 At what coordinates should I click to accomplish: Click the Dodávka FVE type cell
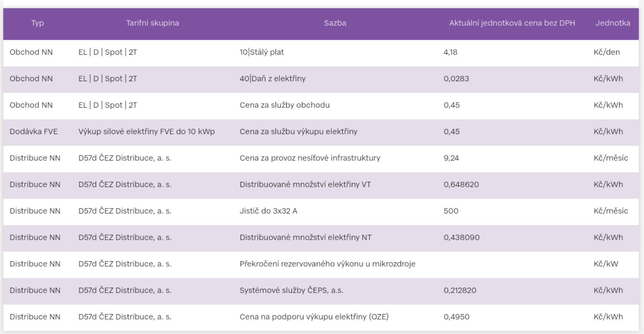34,132
